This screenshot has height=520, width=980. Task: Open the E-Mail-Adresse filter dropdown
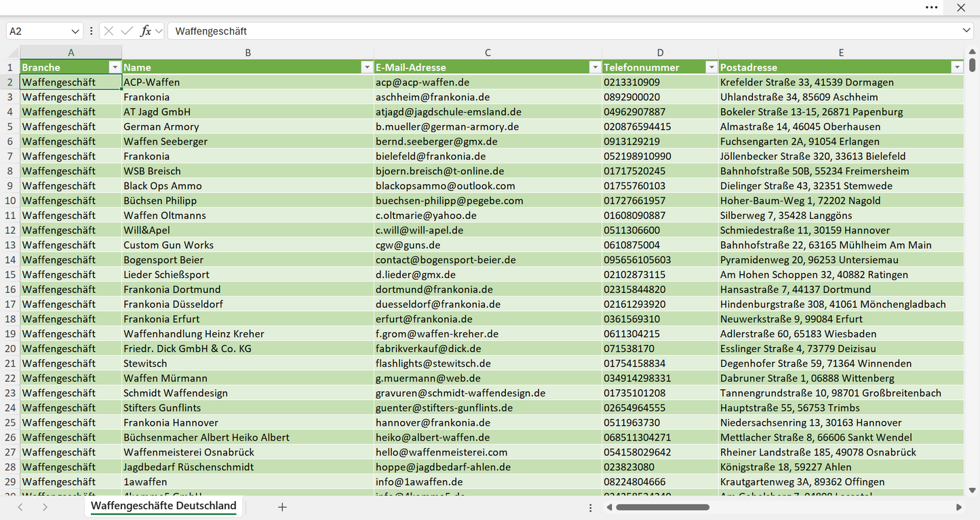tap(595, 67)
